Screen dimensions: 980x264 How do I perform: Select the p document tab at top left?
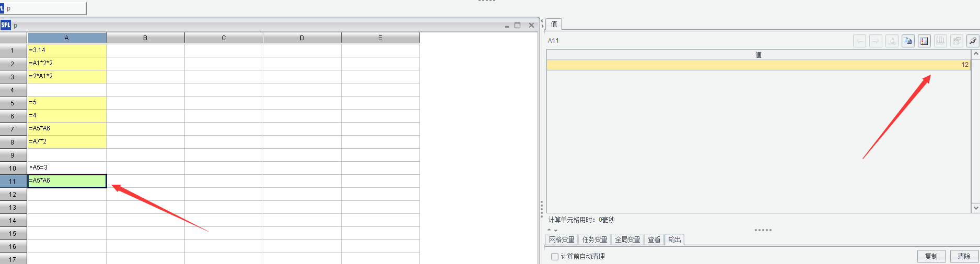[43, 8]
